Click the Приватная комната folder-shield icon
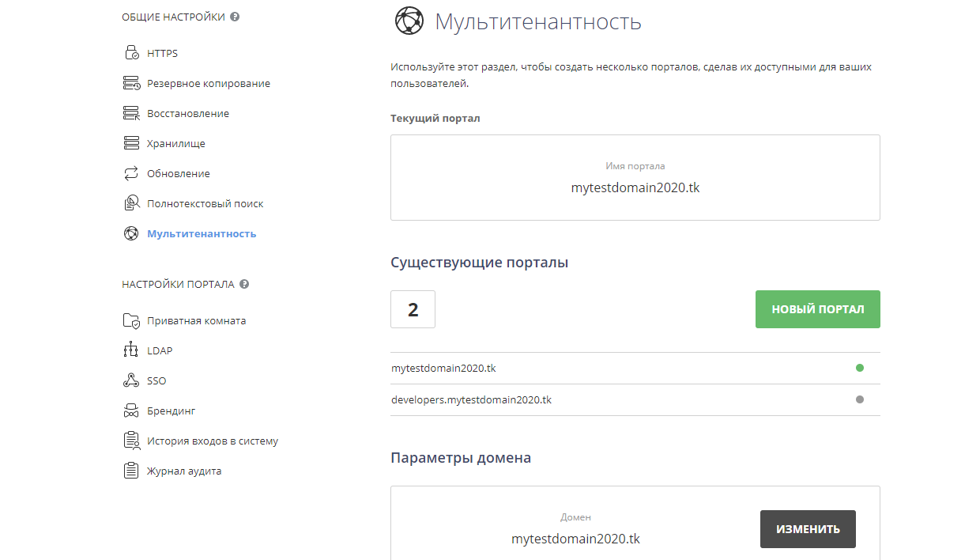 click(x=131, y=320)
